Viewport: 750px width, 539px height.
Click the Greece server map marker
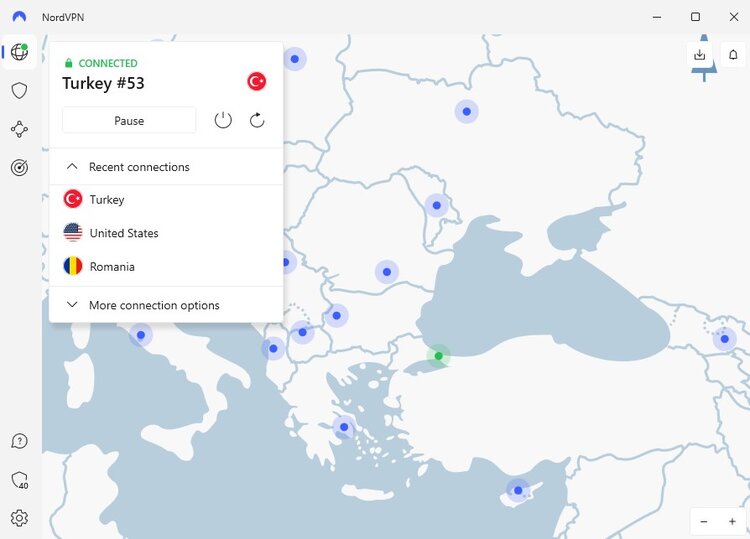coord(344,427)
